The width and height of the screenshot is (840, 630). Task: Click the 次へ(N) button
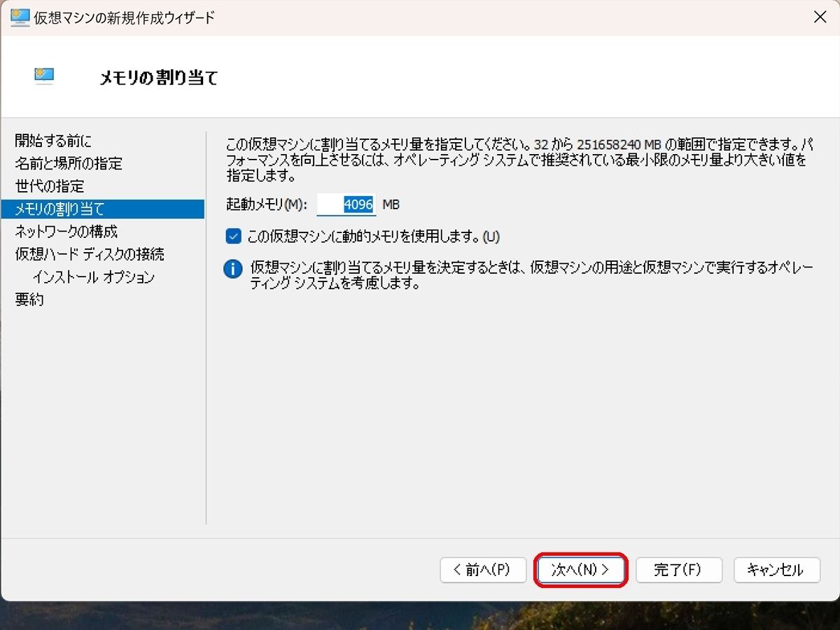581,570
